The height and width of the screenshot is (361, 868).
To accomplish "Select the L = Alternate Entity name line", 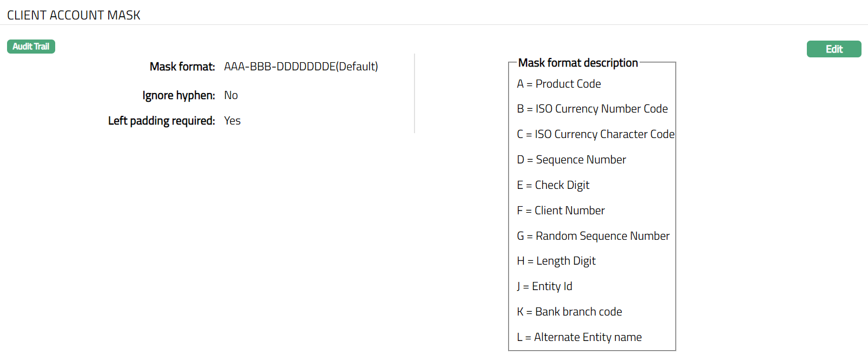I will (x=579, y=337).
